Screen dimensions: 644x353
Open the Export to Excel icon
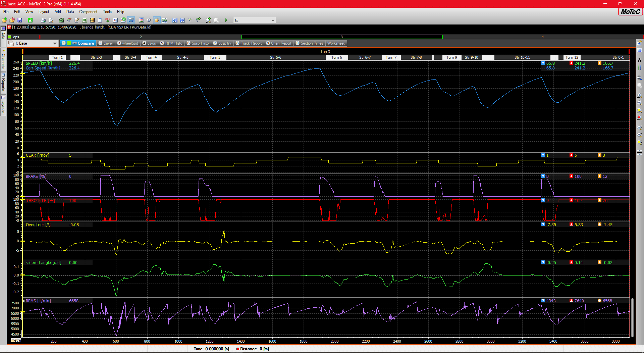tap(84, 20)
